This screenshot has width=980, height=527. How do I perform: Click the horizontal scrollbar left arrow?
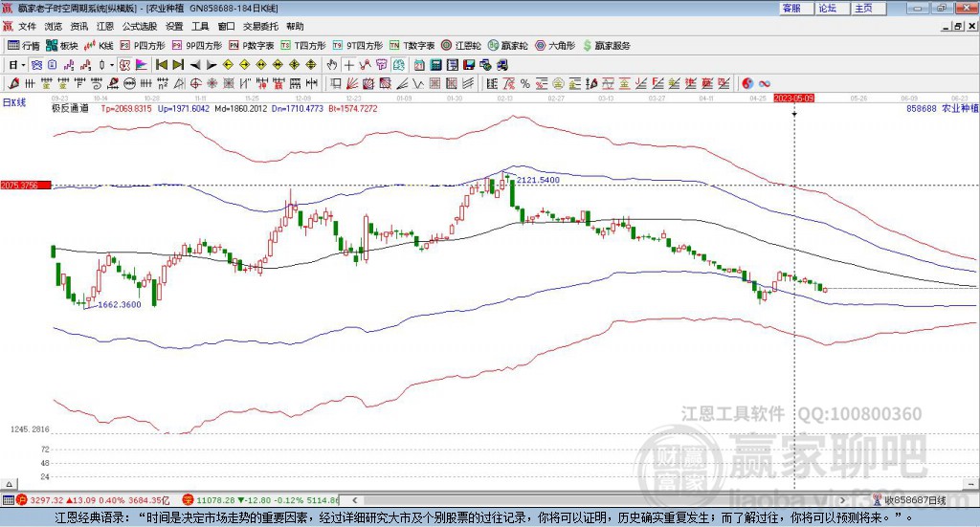354,500
